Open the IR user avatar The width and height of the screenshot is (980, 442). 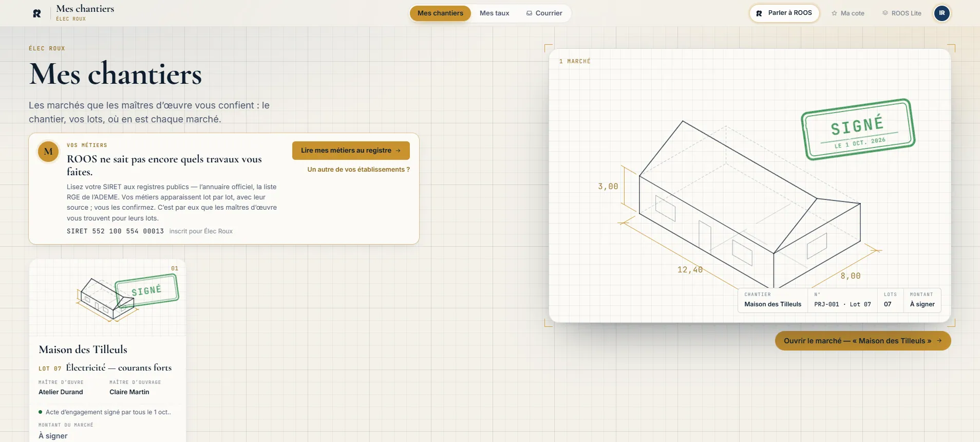pos(941,13)
